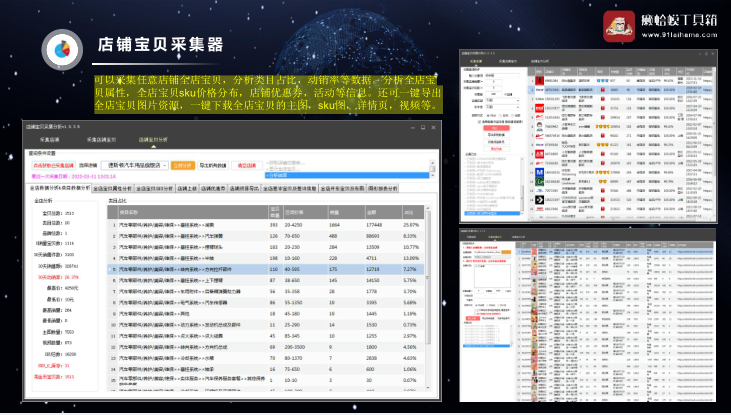Click the red-text button above the log list in the shop-collection window
Image resolution: width=731 pixels, height=415 pixels.
click(x=497, y=149)
